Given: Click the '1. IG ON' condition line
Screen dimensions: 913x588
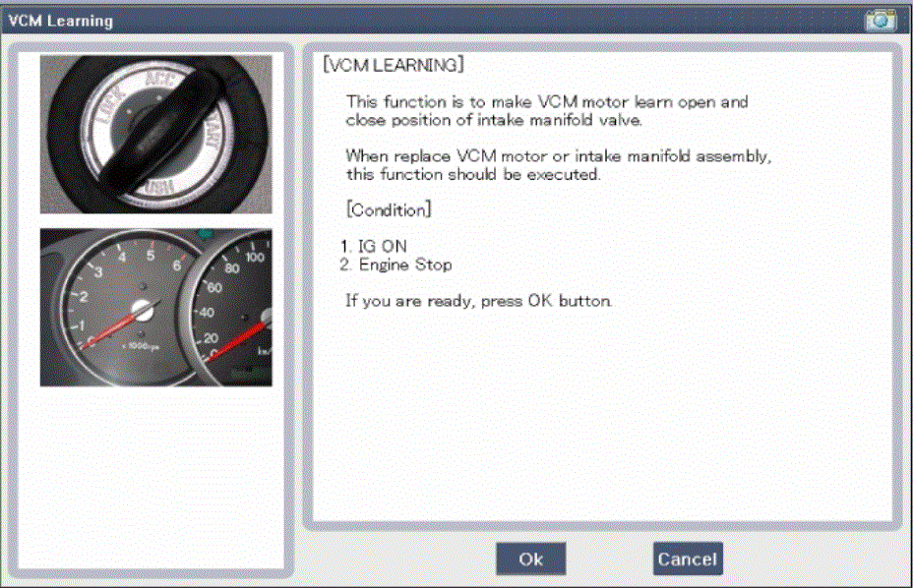Looking at the screenshot, I should (373, 246).
